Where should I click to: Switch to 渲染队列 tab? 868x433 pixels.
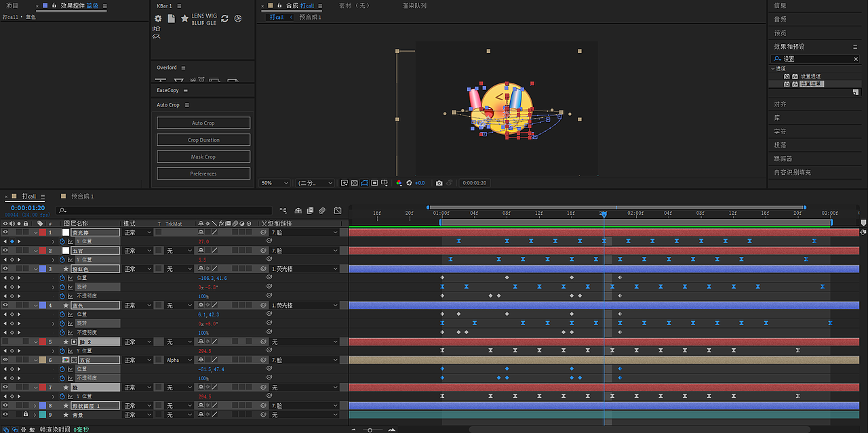click(414, 5)
